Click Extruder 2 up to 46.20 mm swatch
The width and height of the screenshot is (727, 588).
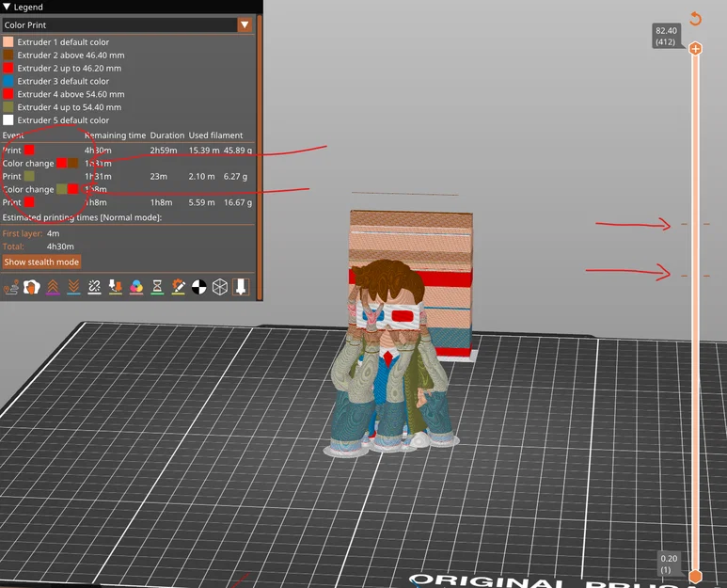(x=8, y=68)
